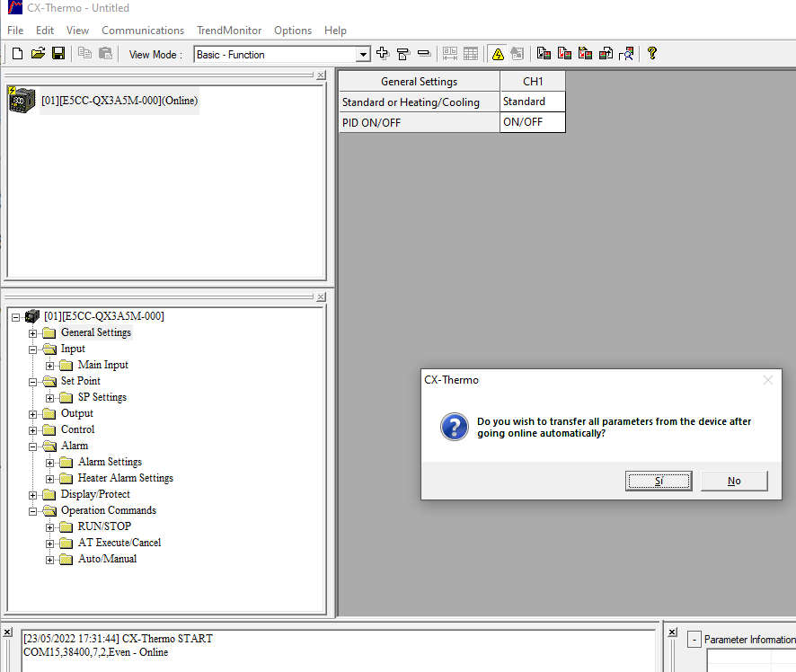Click grayed icon right of lightning warning

(x=517, y=53)
